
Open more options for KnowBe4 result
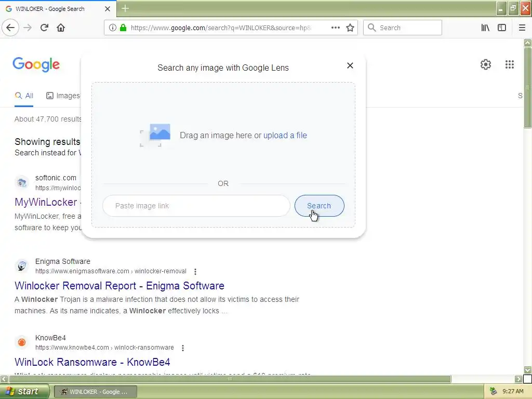[x=183, y=348]
